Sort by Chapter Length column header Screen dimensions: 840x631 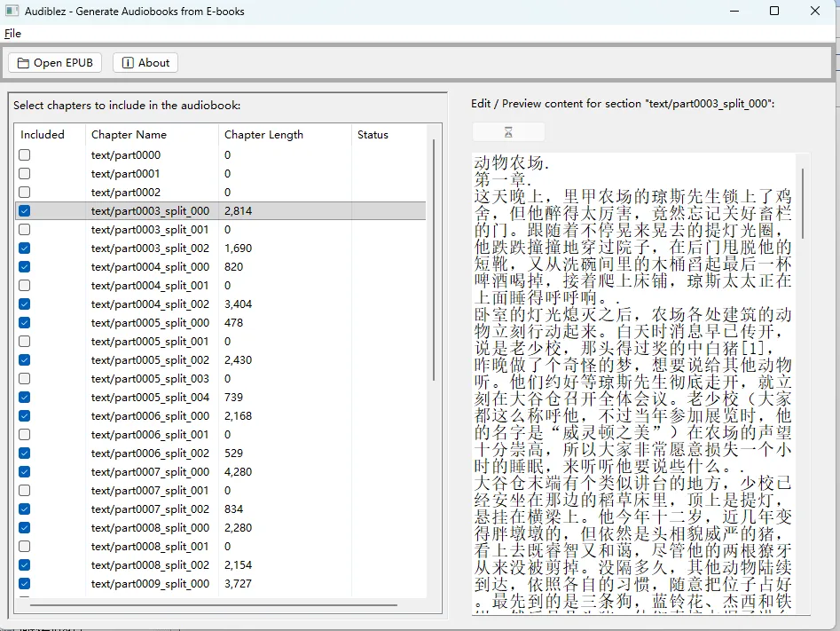tap(285, 135)
